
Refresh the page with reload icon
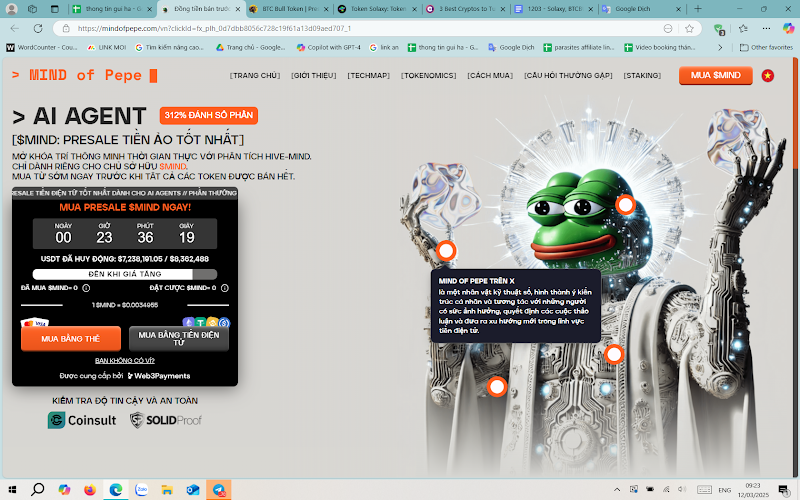pyautogui.click(x=38, y=29)
